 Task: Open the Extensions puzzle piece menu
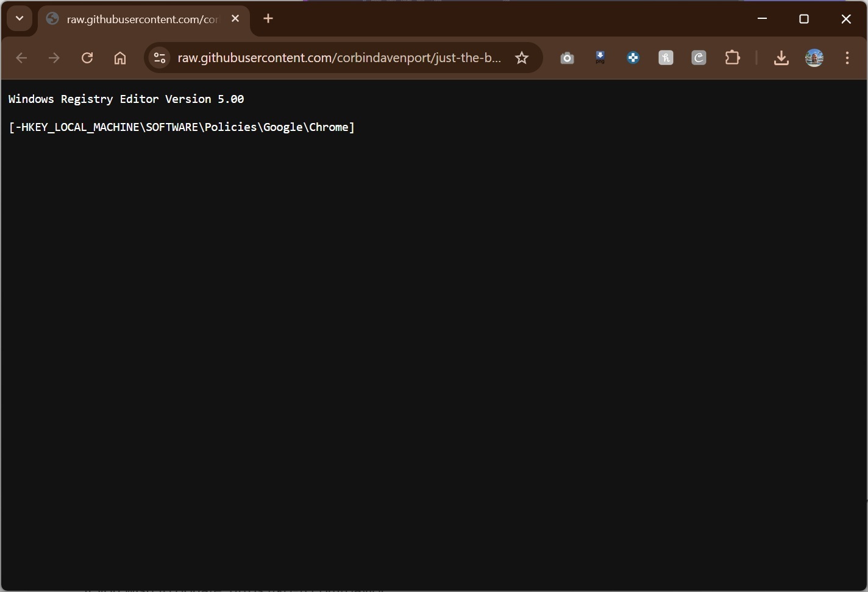coord(732,58)
